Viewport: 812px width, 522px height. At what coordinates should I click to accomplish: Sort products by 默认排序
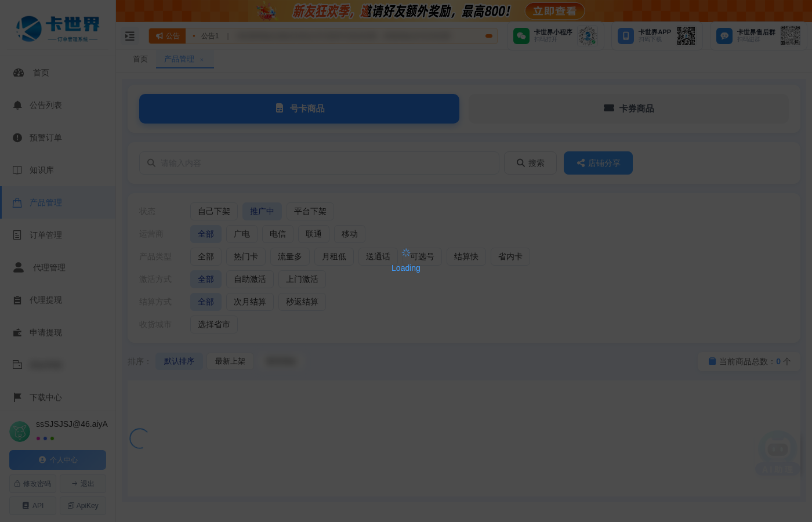(x=179, y=361)
